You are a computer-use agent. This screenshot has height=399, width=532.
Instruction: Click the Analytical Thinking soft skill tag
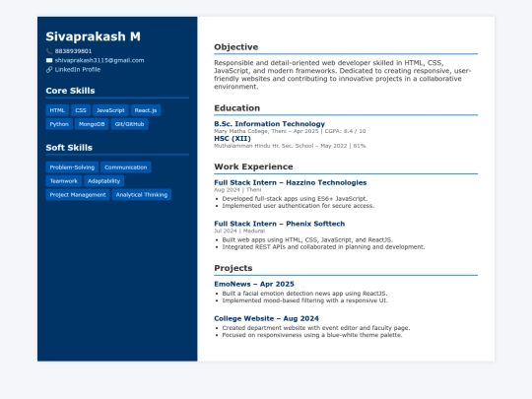(142, 195)
